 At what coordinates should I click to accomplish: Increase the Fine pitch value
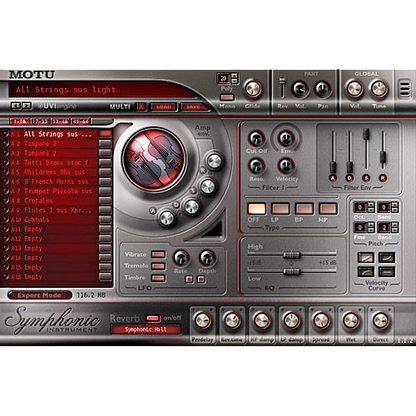(371, 225)
